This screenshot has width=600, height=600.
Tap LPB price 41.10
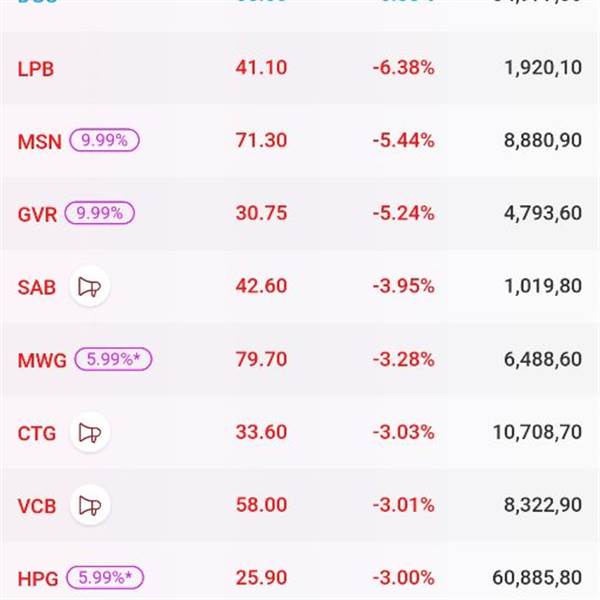259,69
